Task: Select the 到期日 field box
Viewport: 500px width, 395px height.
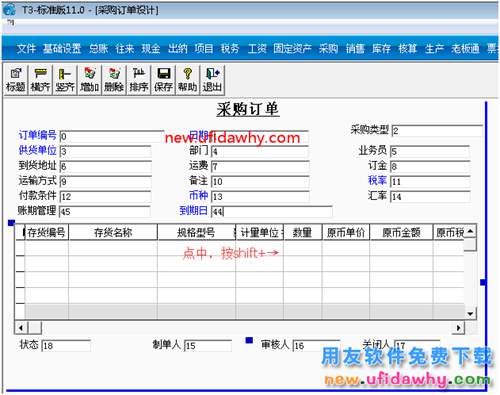Action: (272, 211)
